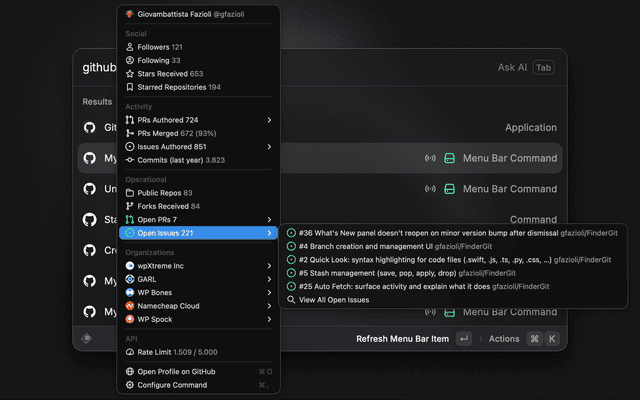This screenshot has height=400, width=640.
Task: Expand the Open PRs 7 chevron
Action: click(269, 220)
